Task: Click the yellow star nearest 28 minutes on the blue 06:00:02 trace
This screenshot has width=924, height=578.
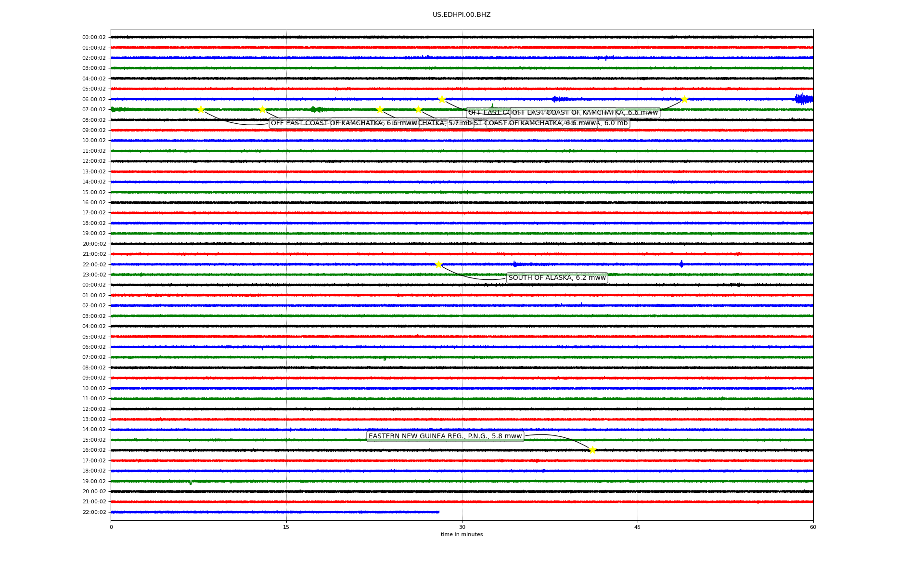Action: coord(442,99)
